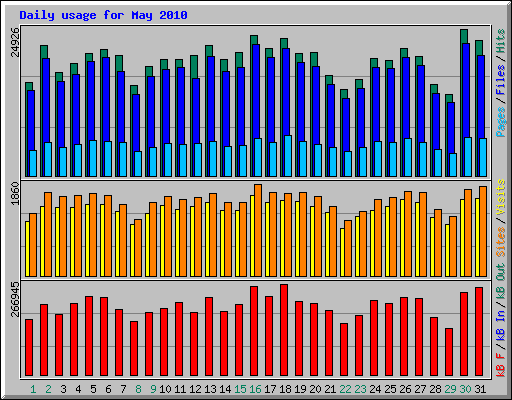Click day label 31 on the x-axis
Image resolution: width=512 pixels, height=400 pixels.
pos(480,389)
